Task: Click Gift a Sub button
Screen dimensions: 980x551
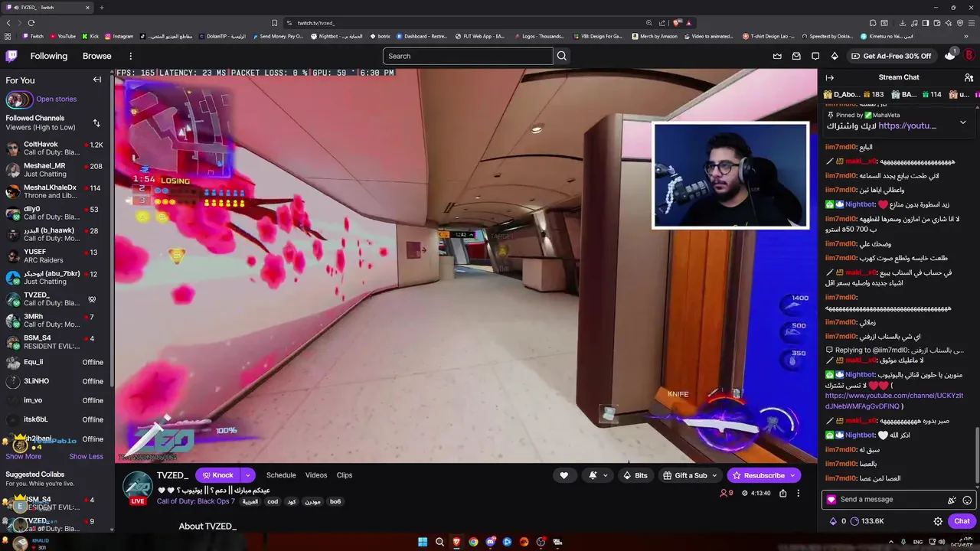Action: click(x=685, y=475)
